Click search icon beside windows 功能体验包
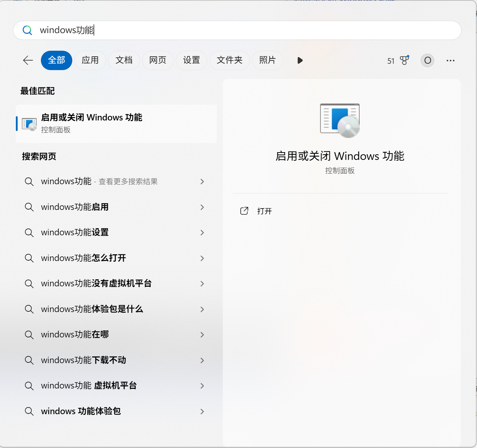The height and width of the screenshot is (448, 477). click(x=29, y=411)
